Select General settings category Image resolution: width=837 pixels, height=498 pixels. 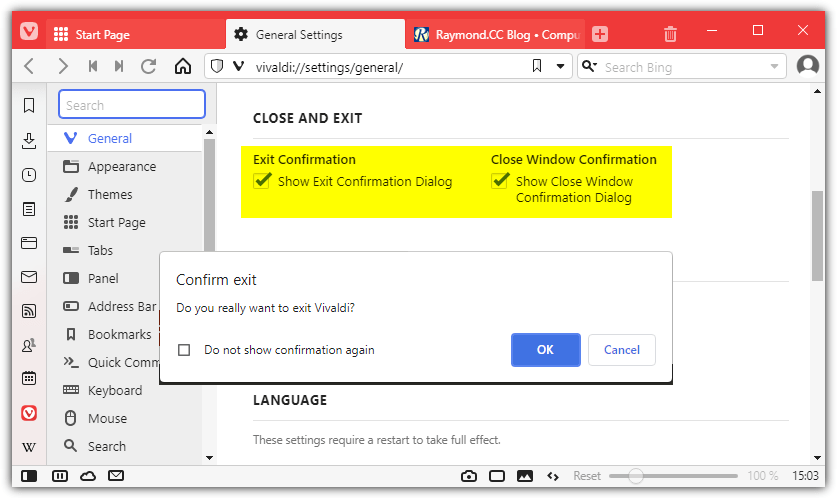(124, 138)
